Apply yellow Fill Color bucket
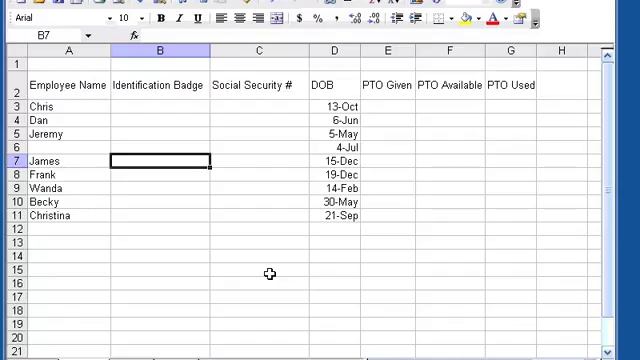The image size is (640, 360). [x=466, y=18]
